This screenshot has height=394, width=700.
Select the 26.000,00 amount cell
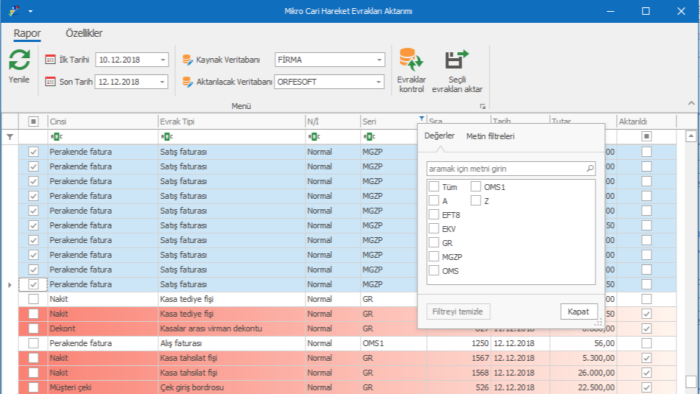pos(583,373)
